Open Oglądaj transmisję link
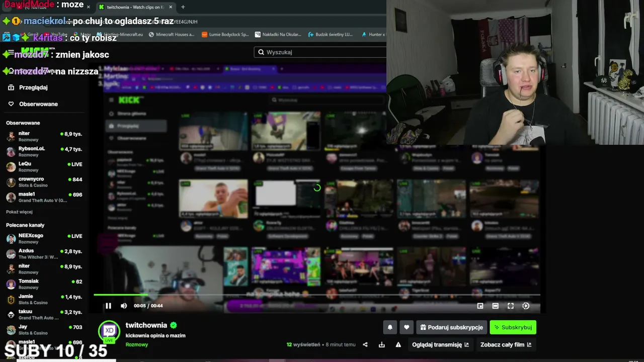 click(440, 345)
